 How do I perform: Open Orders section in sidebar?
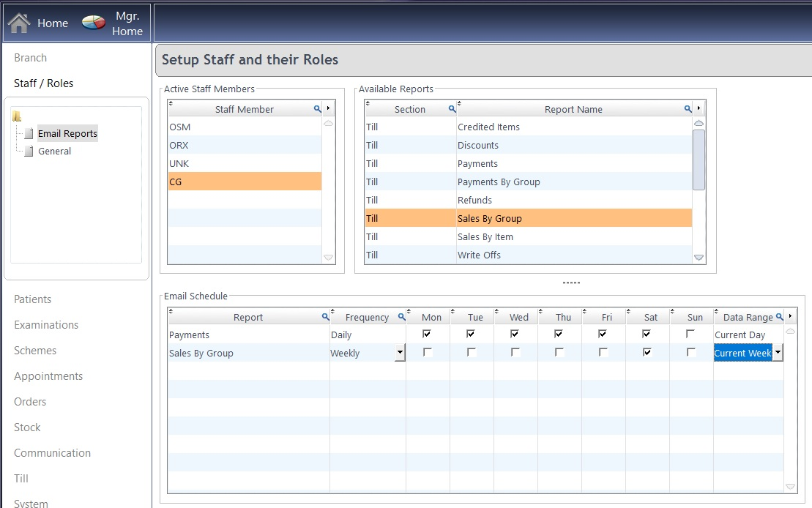pos(30,402)
